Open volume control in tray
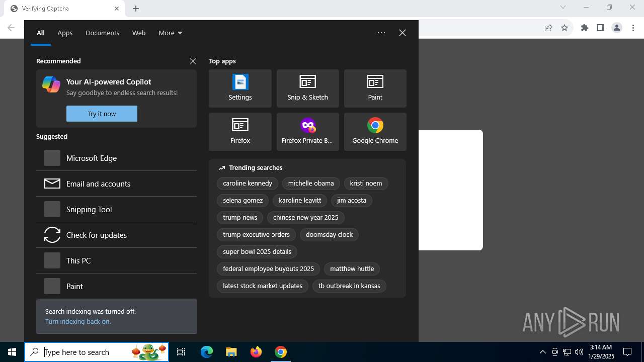Image resolution: width=644 pixels, height=362 pixels. (579, 352)
